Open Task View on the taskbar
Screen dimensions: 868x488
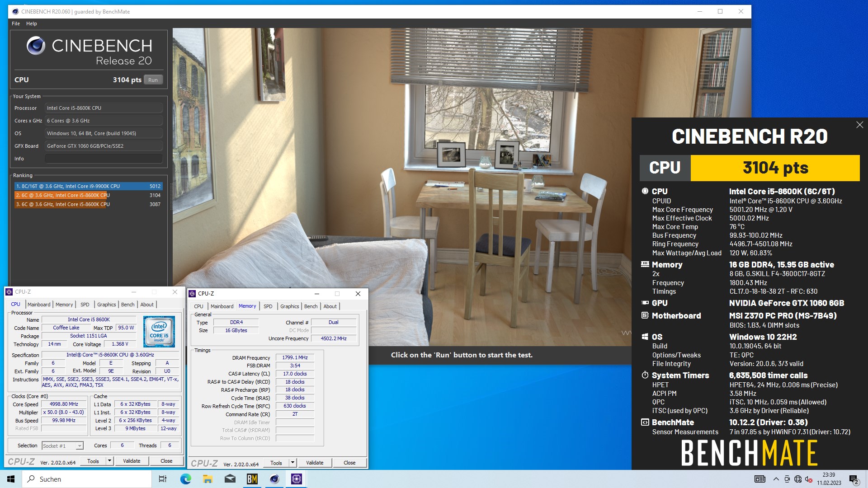(x=163, y=479)
